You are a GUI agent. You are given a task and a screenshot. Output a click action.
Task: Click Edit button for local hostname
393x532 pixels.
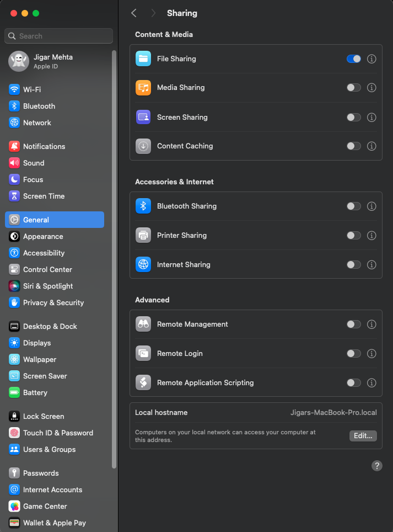(363, 435)
